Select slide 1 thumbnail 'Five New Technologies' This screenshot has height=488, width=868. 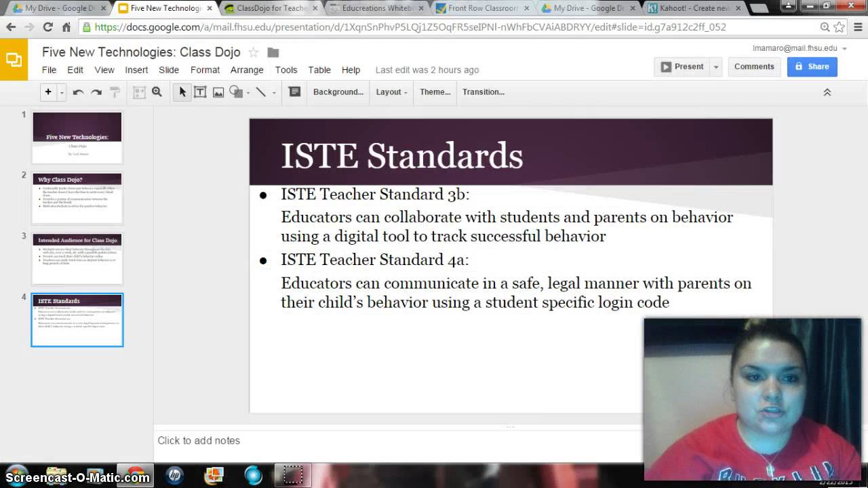(77, 138)
